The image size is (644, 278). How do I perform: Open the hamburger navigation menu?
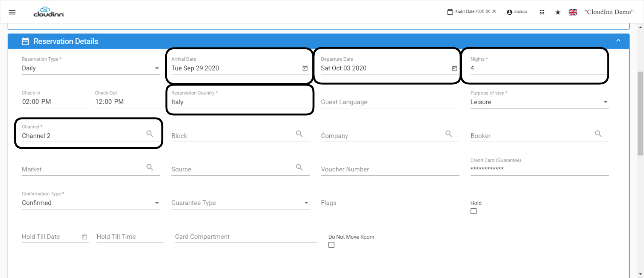pyautogui.click(x=12, y=12)
